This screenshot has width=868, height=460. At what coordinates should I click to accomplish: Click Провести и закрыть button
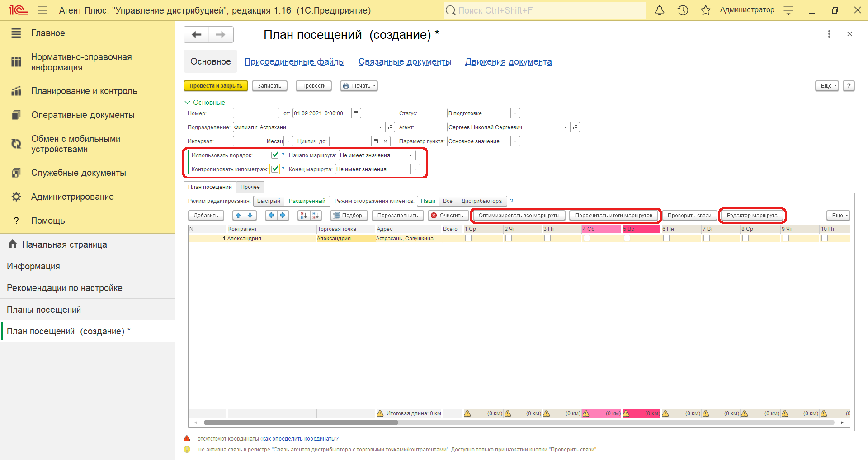216,86
